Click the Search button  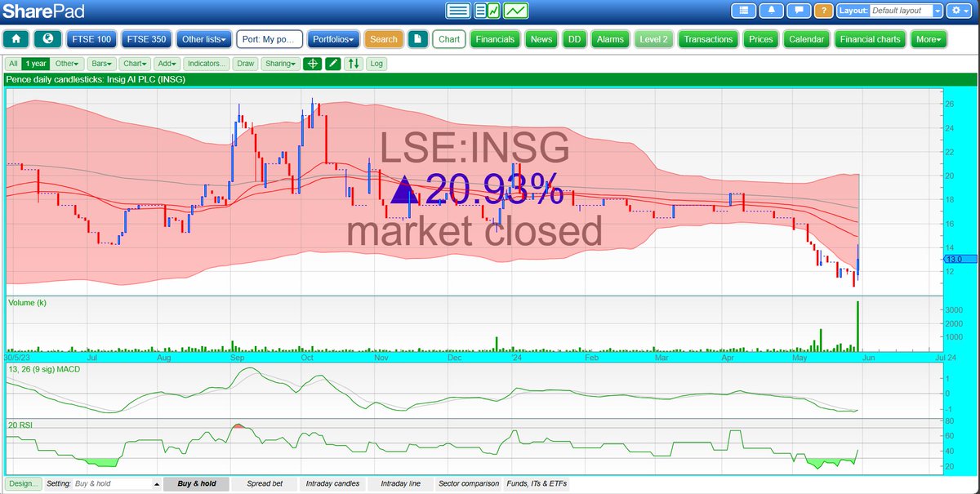pyautogui.click(x=384, y=39)
